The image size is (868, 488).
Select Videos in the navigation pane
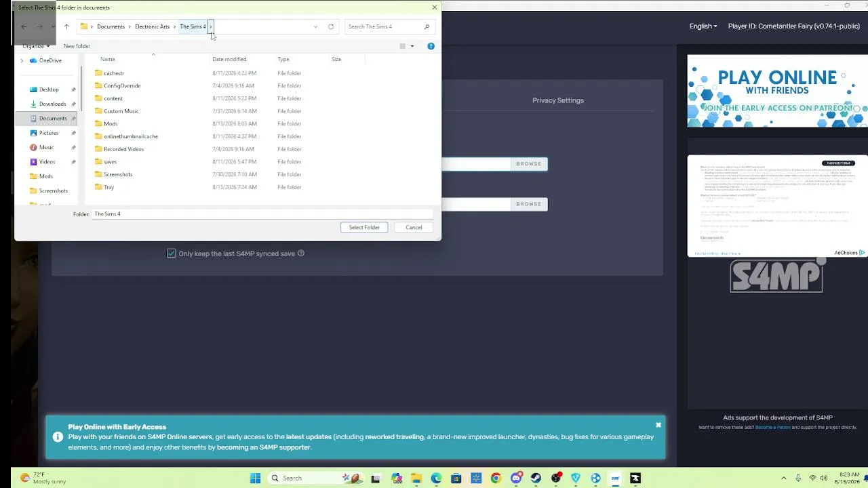click(x=47, y=161)
